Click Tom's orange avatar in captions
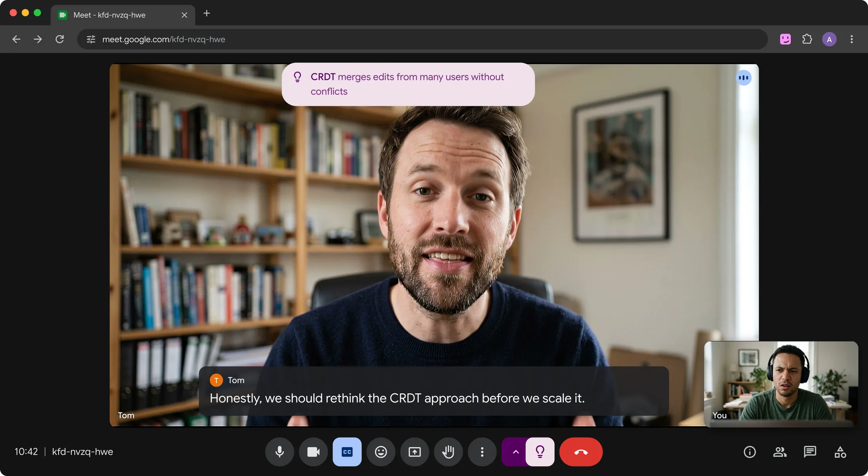The height and width of the screenshot is (476, 868). click(216, 380)
